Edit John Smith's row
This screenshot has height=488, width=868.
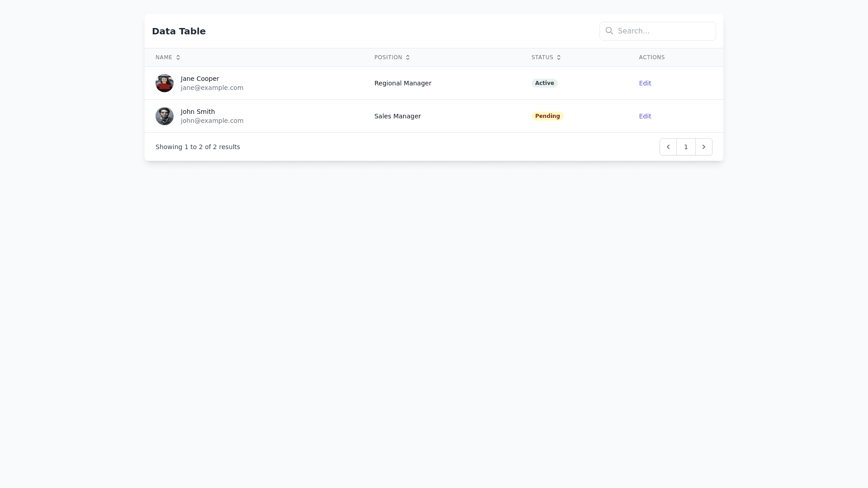[645, 116]
